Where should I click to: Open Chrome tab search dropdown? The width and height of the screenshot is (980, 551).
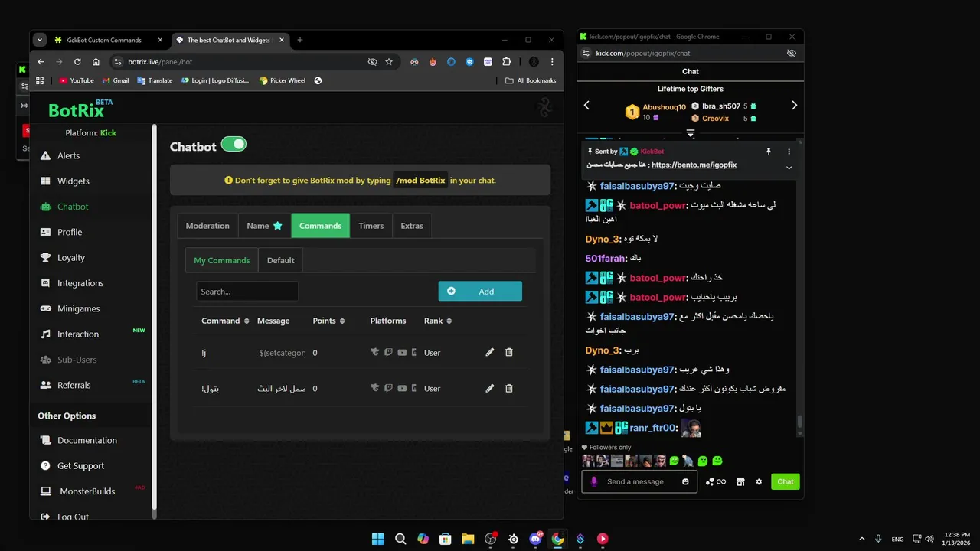(40, 40)
